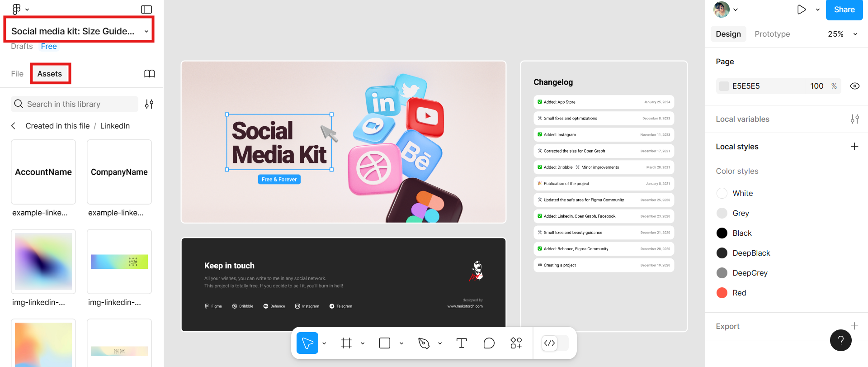Select the Red color style
The width and height of the screenshot is (868, 367).
(731, 293)
